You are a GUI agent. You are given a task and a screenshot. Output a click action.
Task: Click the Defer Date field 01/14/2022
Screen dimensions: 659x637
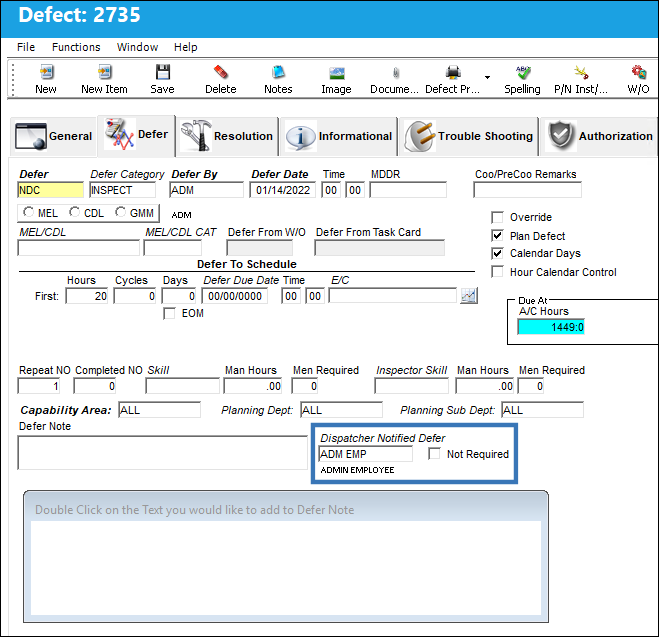[282, 190]
